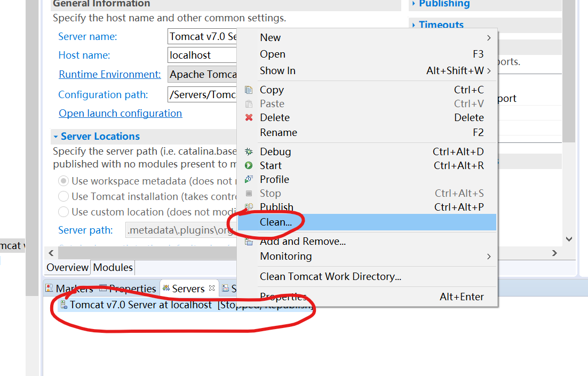Click the Tomcat server icon in Servers list
588x376 pixels.
tap(63, 305)
